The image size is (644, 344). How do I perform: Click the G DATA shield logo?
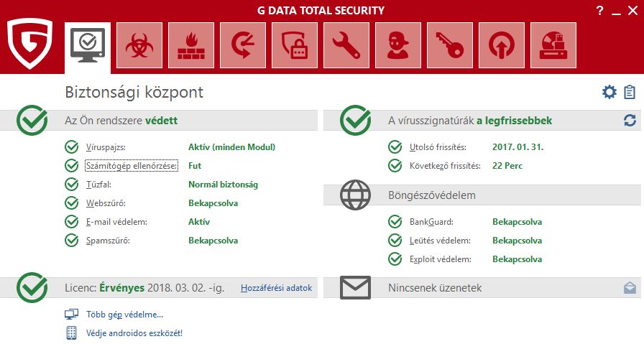click(30, 44)
